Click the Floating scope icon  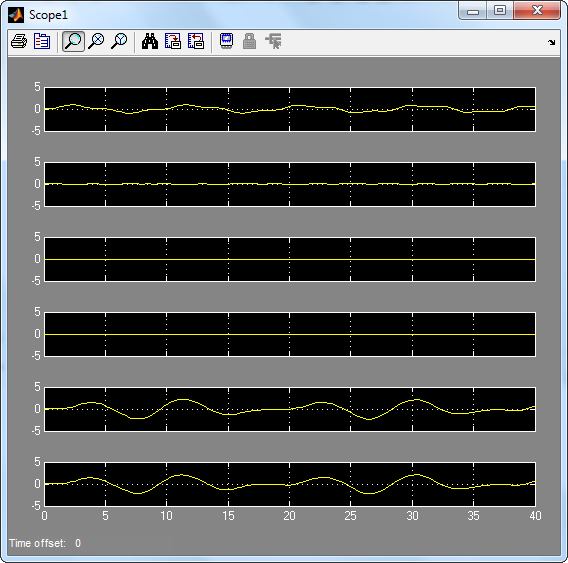pos(226,41)
